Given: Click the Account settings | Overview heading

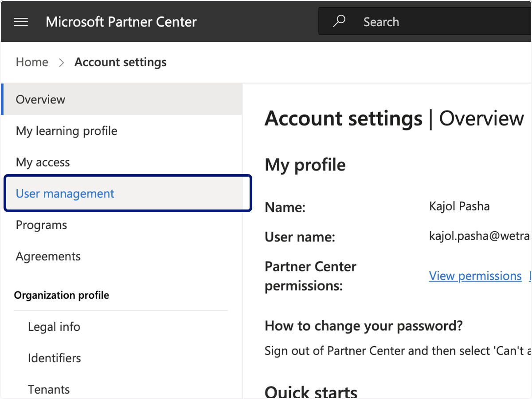Looking at the screenshot, I should pos(395,119).
